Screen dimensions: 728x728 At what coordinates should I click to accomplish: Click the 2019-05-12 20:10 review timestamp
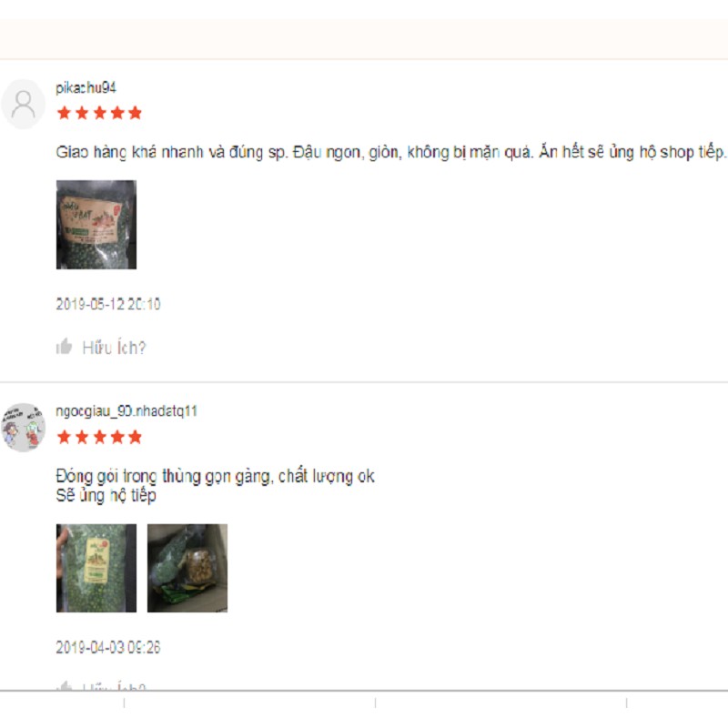[x=108, y=304]
